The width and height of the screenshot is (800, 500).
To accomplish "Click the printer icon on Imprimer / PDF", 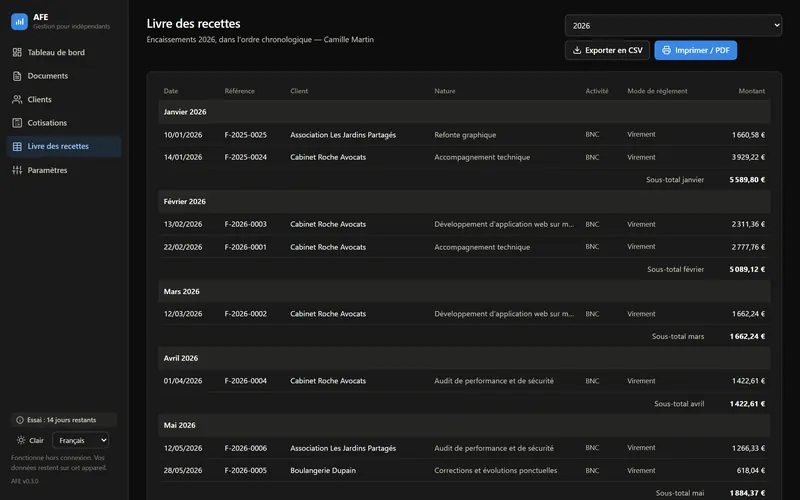I will click(x=666, y=50).
